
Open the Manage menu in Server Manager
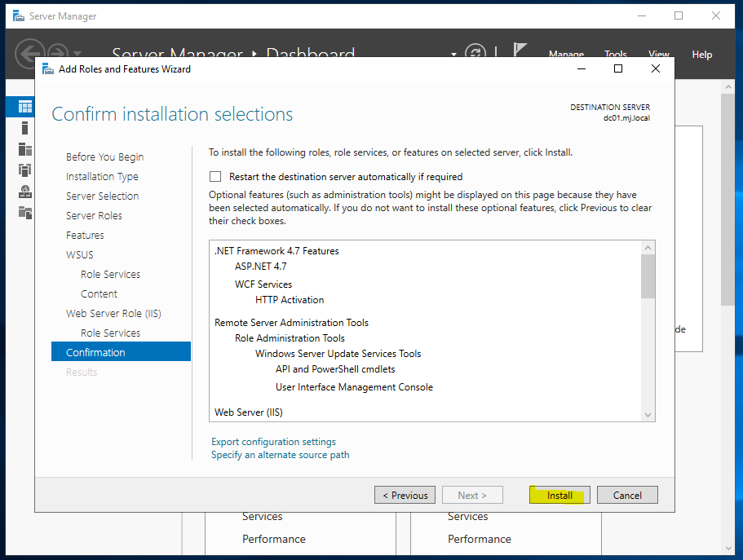566,55
